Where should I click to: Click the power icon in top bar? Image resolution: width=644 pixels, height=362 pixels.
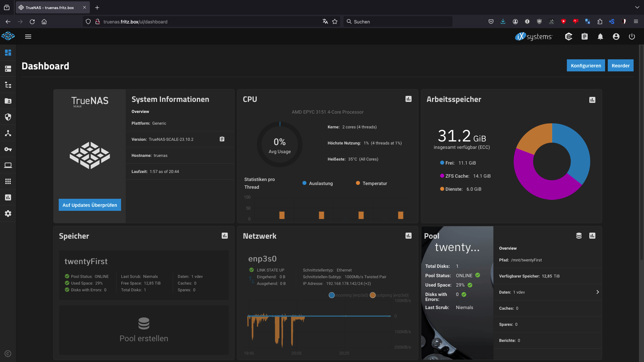pos(632,37)
